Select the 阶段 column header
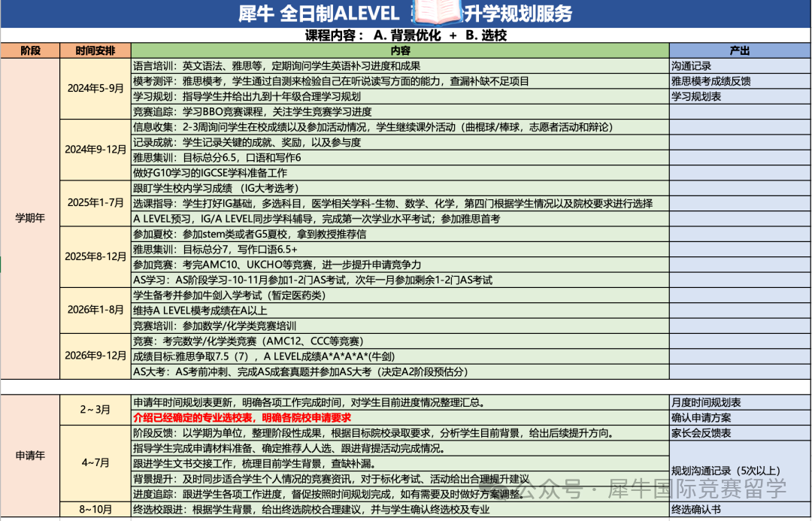This screenshot has width=812, height=521. point(31,51)
